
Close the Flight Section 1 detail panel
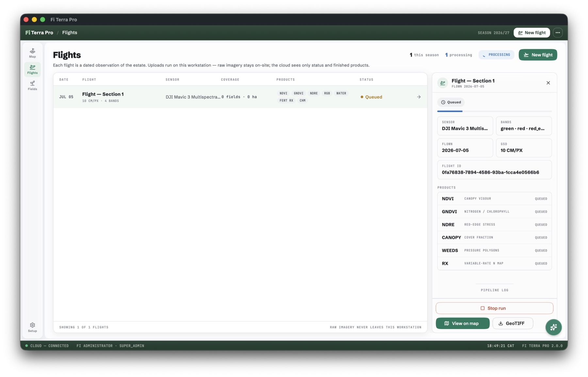coord(548,83)
